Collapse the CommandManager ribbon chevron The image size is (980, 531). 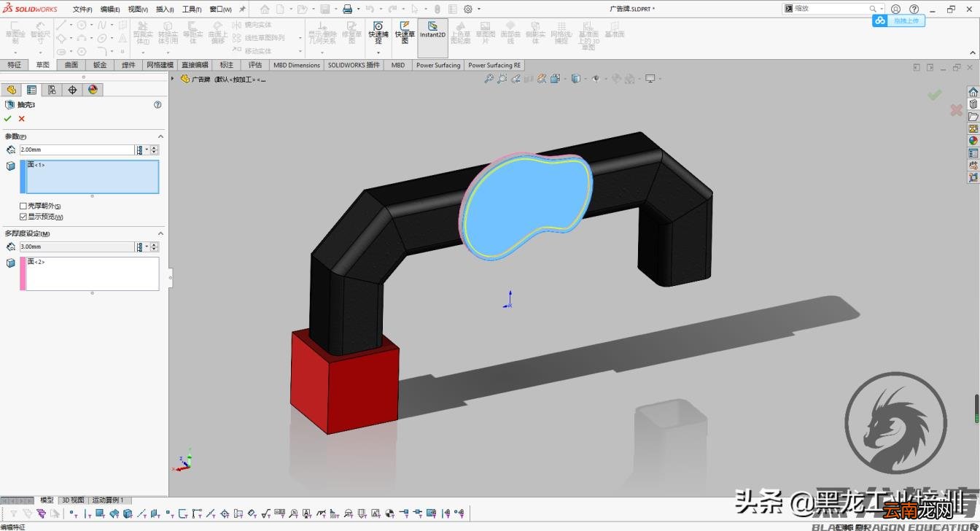click(x=972, y=53)
